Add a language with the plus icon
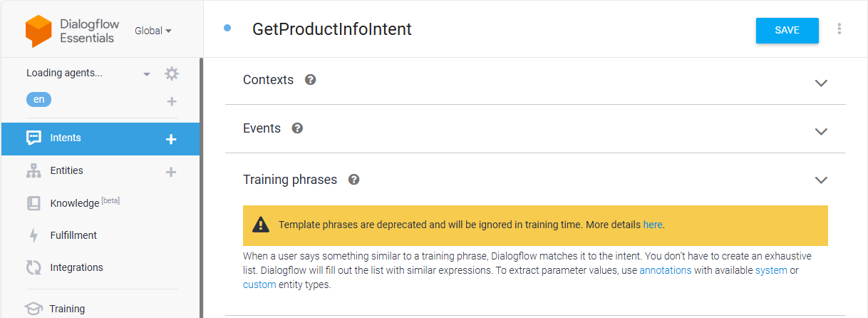The width and height of the screenshot is (868, 318). pyautogui.click(x=172, y=101)
